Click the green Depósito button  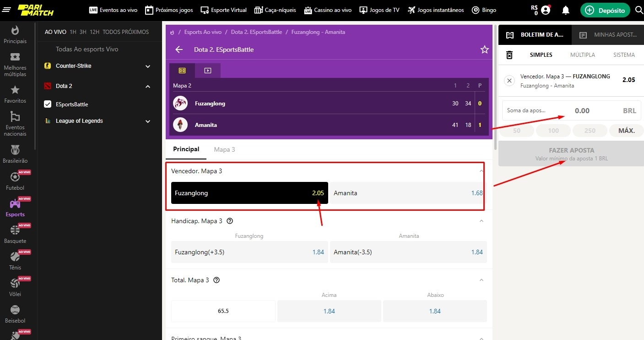[x=605, y=10]
